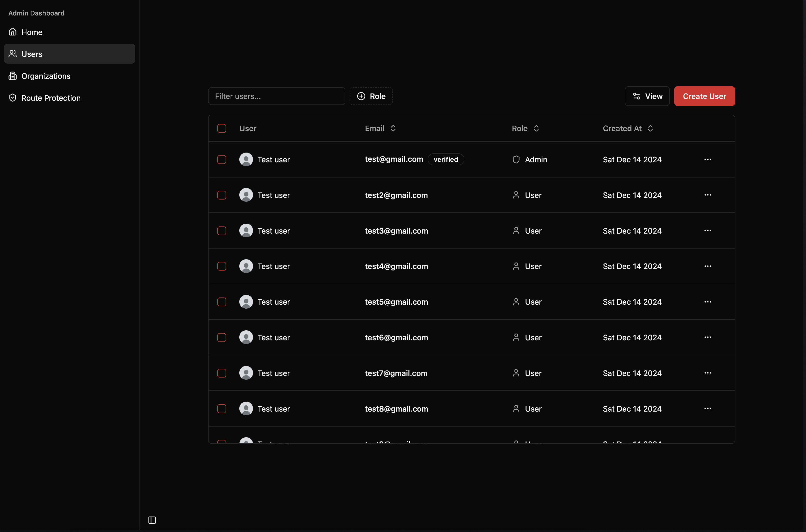Open the Organizations sidebar page
Screen dimensions: 806x532
pos(46,76)
